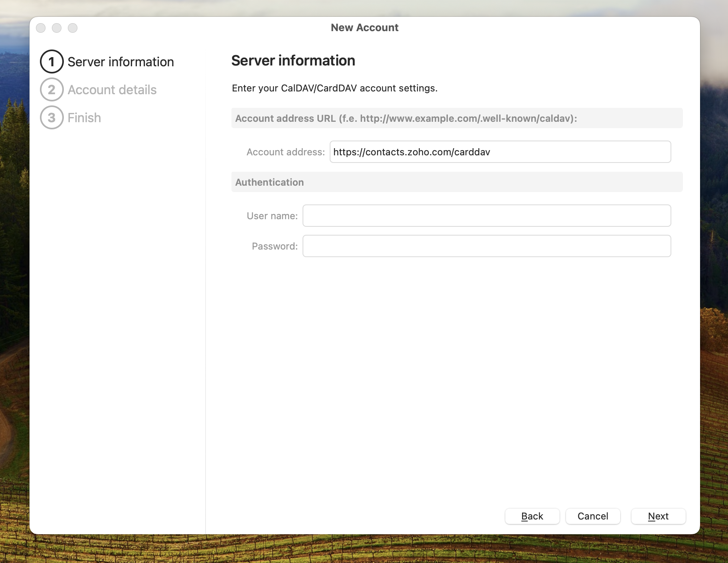Focus the Account address field

point(500,152)
